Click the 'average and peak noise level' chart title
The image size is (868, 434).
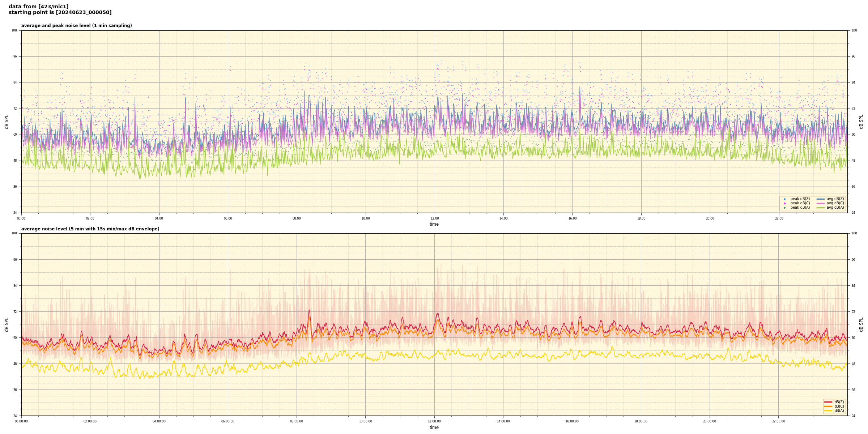tap(76, 26)
